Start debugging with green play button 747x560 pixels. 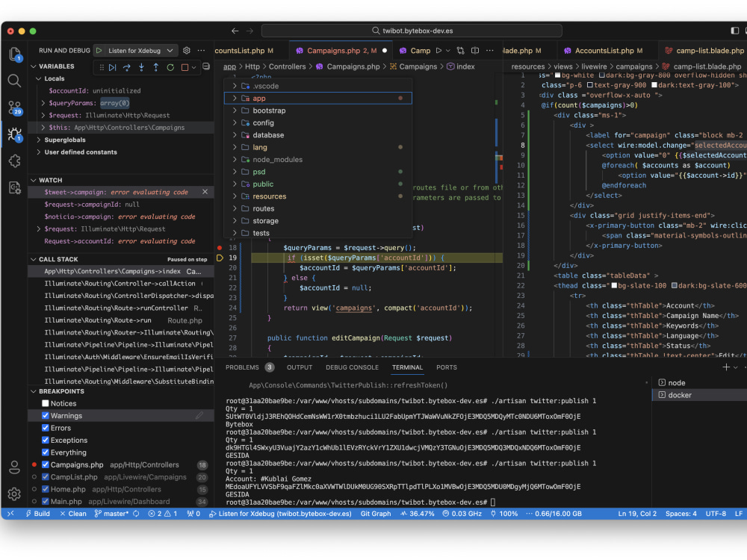[x=99, y=51]
